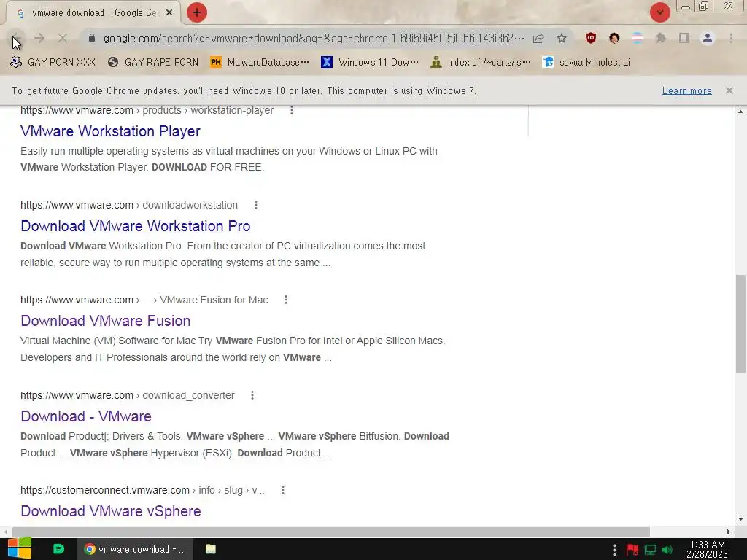Click the horizontal scrollbar right arrow
This screenshot has height=560, width=747.
729,532
